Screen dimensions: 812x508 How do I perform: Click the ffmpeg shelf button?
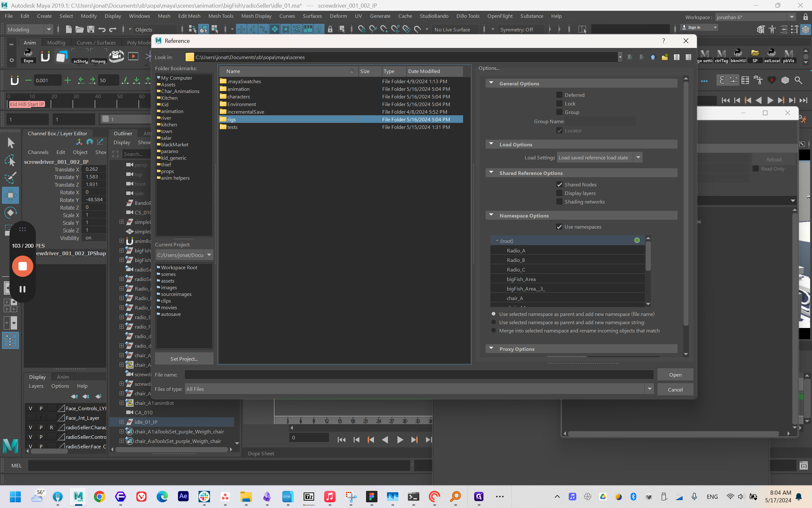coord(98,56)
